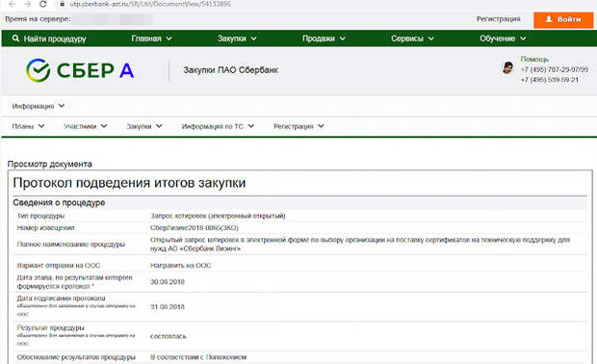The height and width of the screenshot is (364, 597).
Task: Click Закупки ПАО Сбербанк heading
Action: (x=231, y=70)
